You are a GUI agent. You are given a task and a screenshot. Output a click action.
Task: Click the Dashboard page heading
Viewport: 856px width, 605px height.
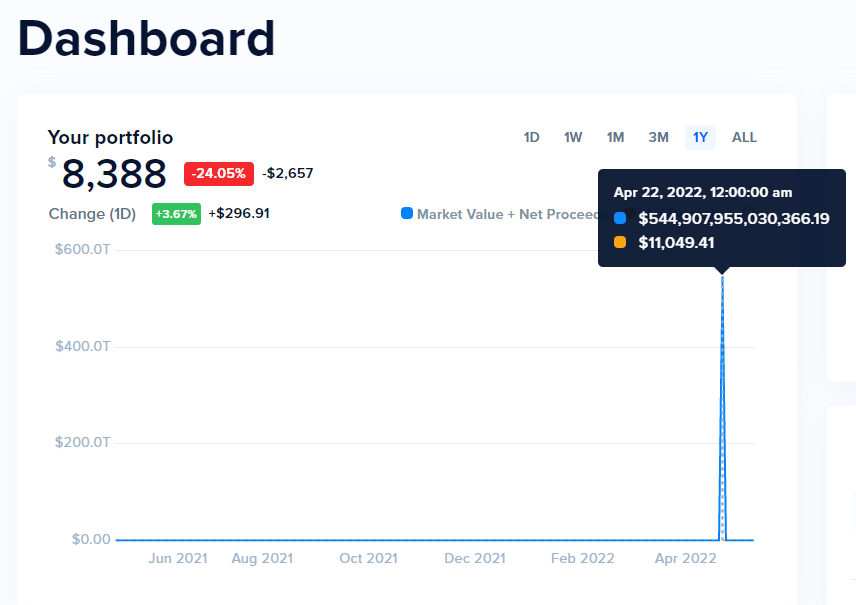[146, 38]
